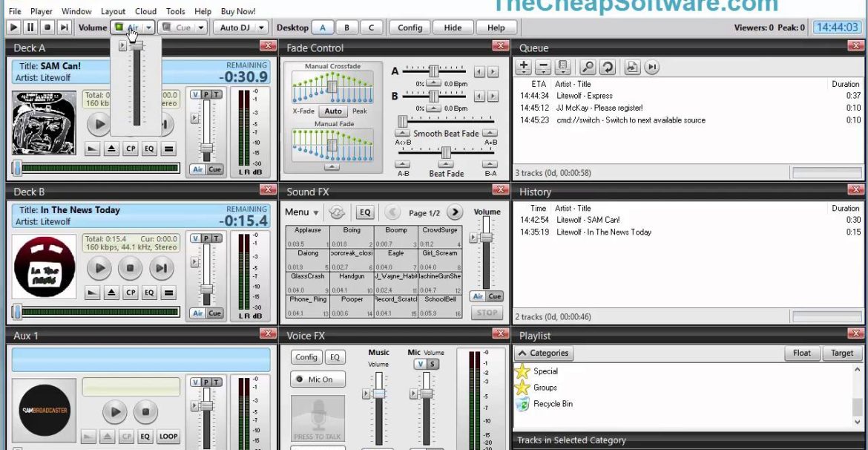The height and width of the screenshot is (450, 868).
Task: Collapse the Playlist Categories expander
Action: (544, 353)
